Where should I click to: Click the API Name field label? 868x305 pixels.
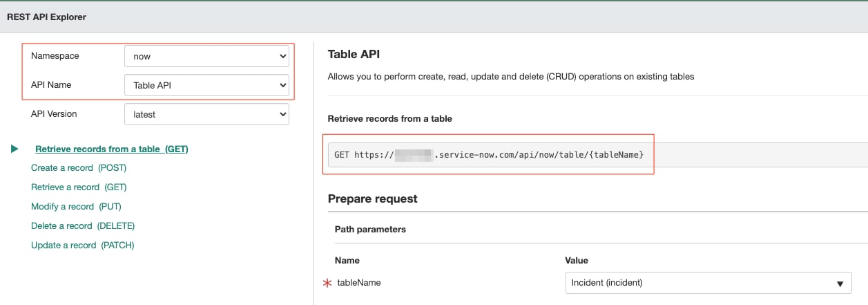pyautogui.click(x=51, y=85)
